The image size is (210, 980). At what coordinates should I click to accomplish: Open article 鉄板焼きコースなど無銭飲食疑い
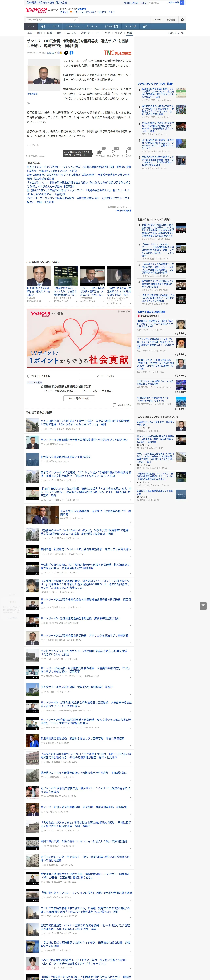83,773
